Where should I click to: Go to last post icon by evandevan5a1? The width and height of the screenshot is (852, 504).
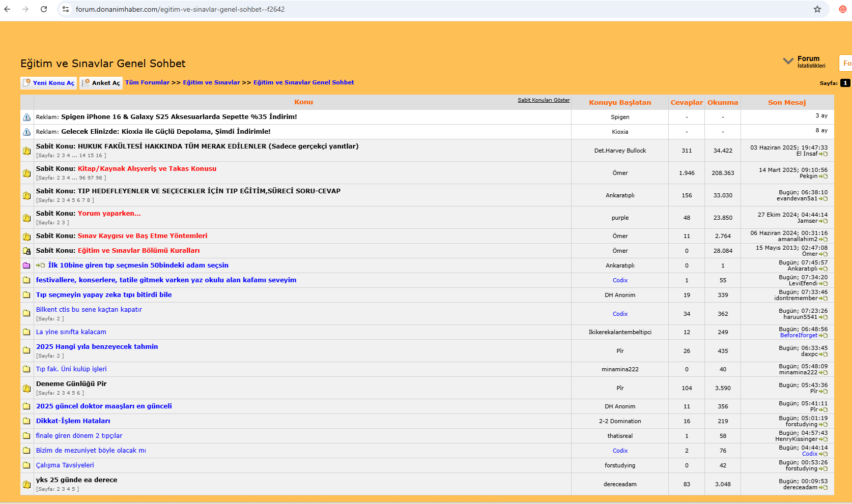pyautogui.click(x=823, y=199)
